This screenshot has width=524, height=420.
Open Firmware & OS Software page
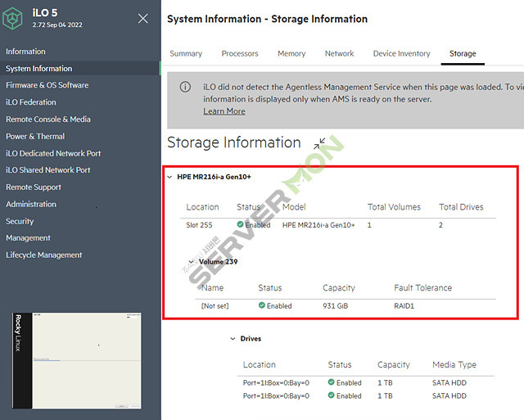pyautogui.click(x=47, y=85)
